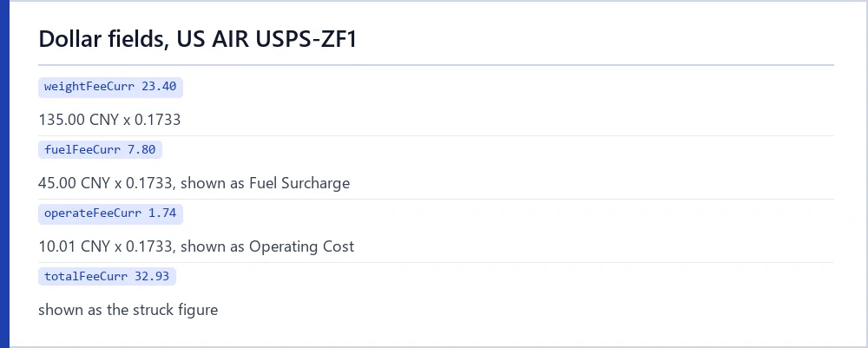Select the 10.01 CNY amount

(x=74, y=246)
